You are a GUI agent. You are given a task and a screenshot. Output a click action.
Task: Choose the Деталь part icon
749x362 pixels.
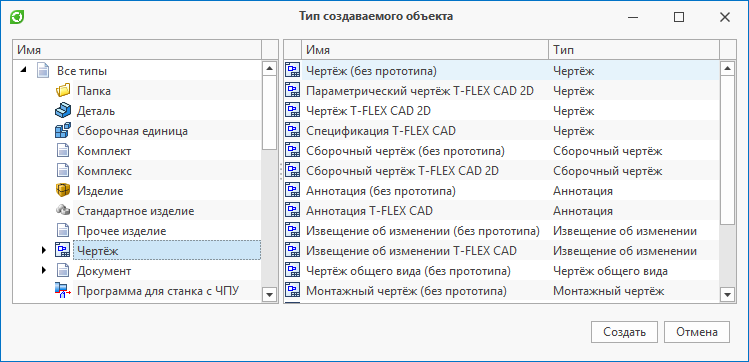tap(63, 111)
